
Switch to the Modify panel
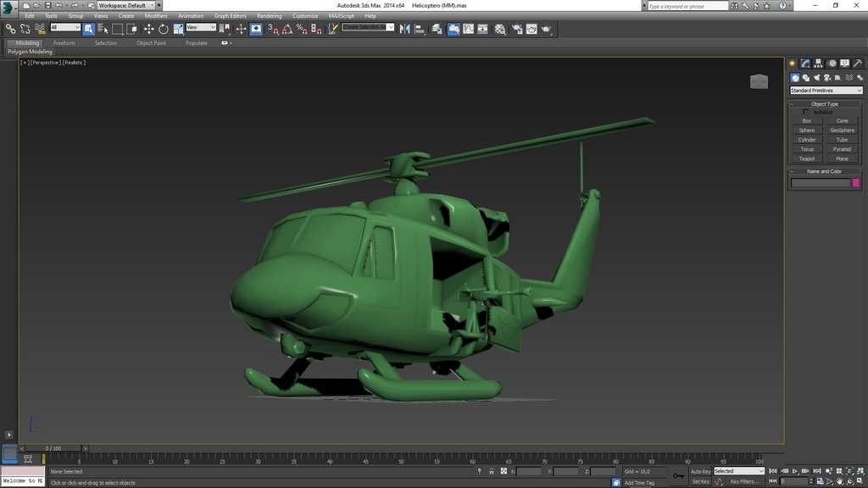point(806,63)
